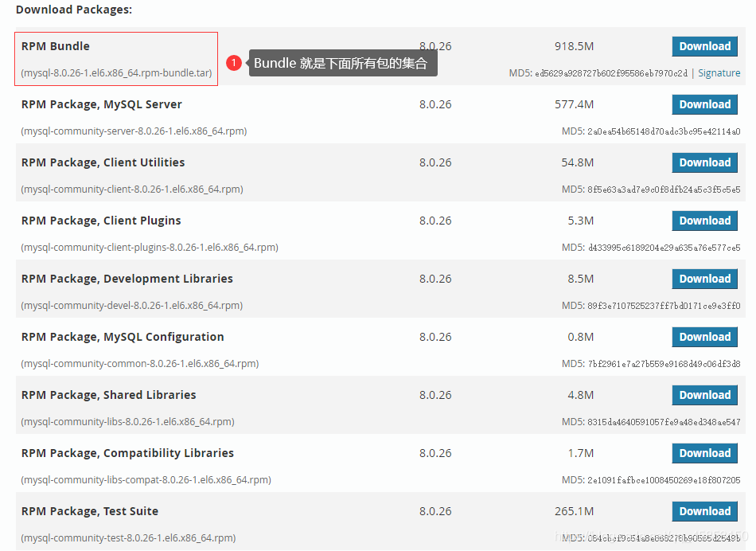Select filename mysql-community-libs-8.0.26-1.el6.x86_64.rpm
756x551 pixels.
click(x=128, y=422)
